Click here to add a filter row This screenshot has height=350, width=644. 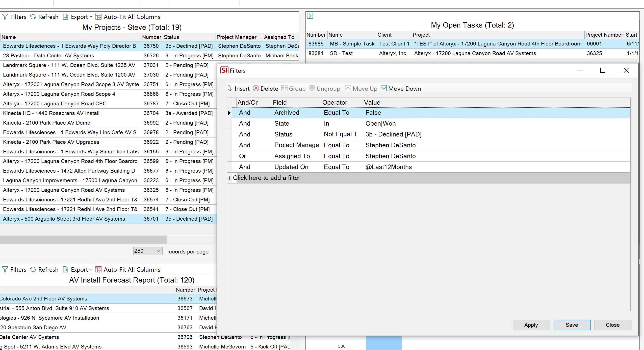point(266,178)
